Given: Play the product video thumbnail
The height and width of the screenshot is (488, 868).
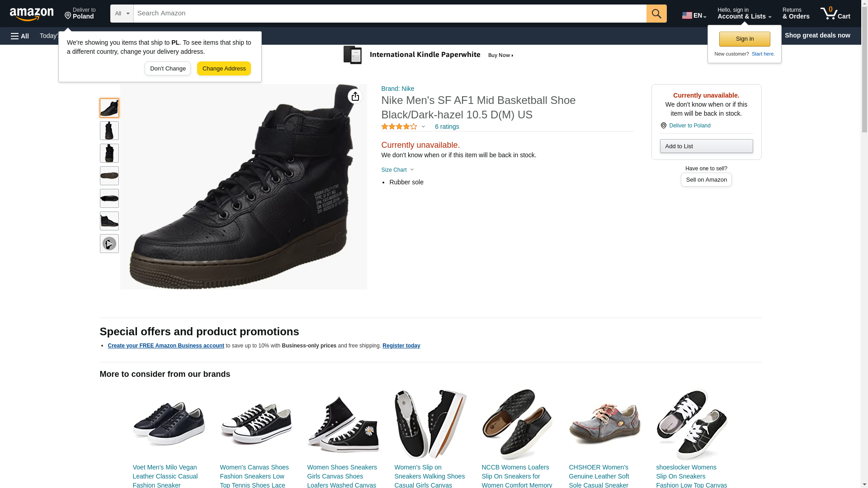Looking at the screenshot, I should 109,244.
